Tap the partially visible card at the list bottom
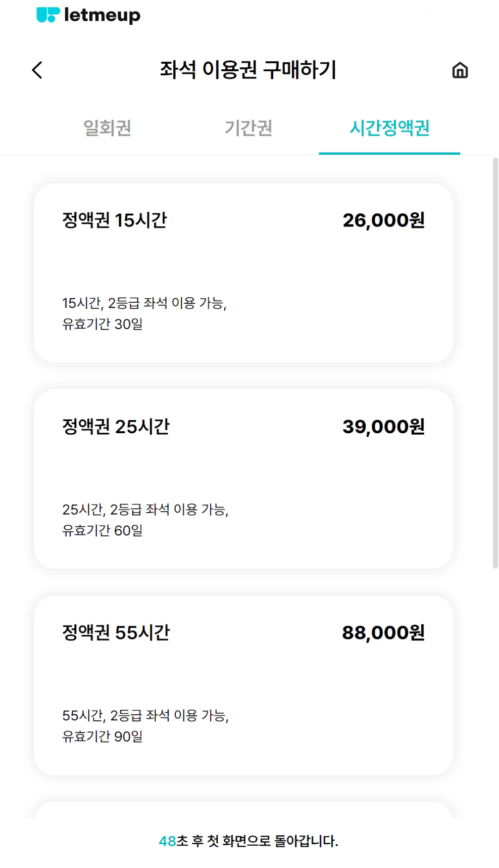This screenshot has width=499, height=868. coord(243,810)
